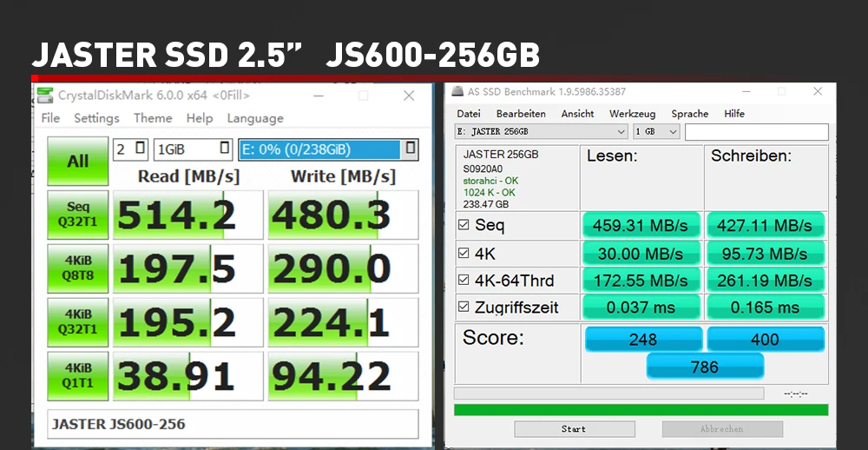The width and height of the screenshot is (868, 450).
Task: Open the drive dropdown E: 0% (0/238GiB)
Action: tap(328, 149)
